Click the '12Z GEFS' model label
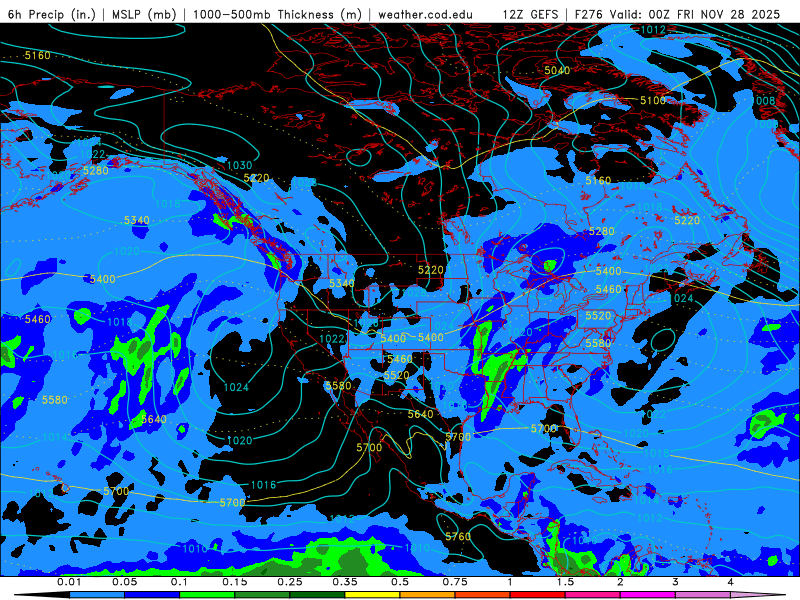The image size is (800, 600). click(x=530, y=14)
